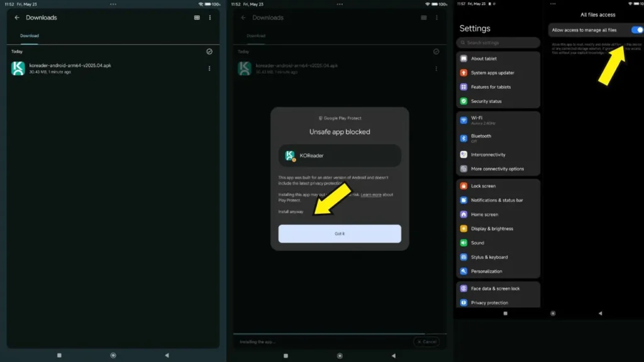Tap select-all checkmark beside Today in left panel
Screen dimensions: 644x362
pyautogui.click(x=209, y=52)
